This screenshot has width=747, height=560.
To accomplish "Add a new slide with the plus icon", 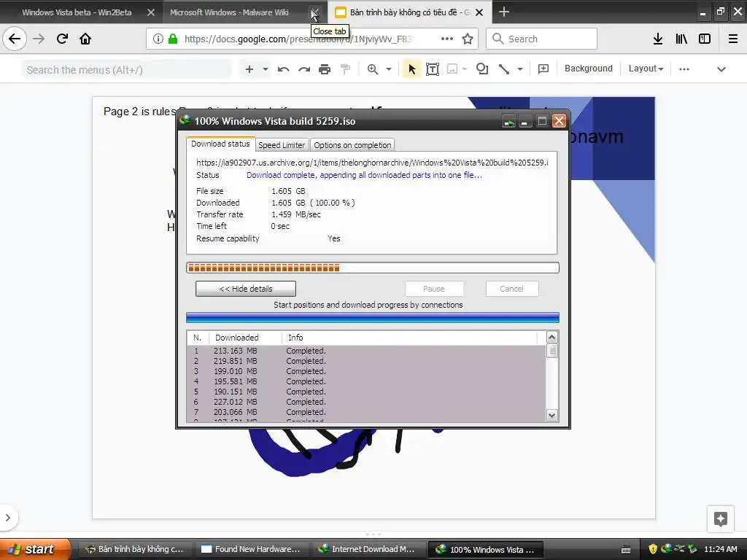I will click(x=249, y=69).
